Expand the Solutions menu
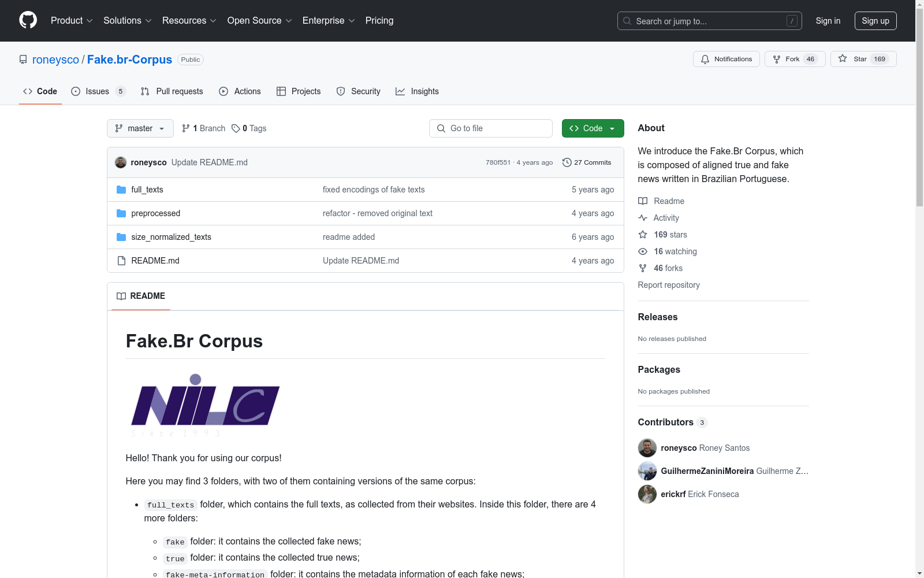The height and width of the screenshot is (578, 924). (128, 21)
